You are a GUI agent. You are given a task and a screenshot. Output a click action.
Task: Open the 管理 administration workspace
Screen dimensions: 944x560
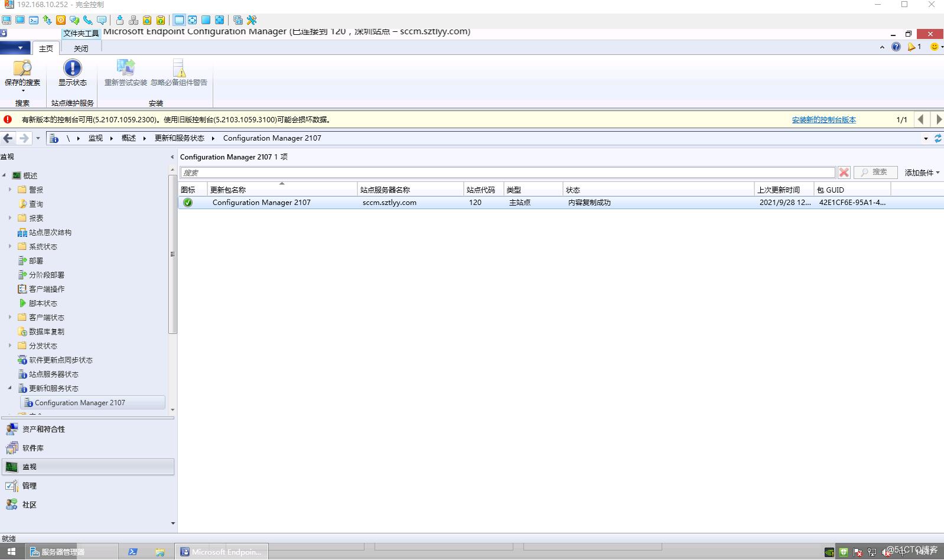(x=89, y=486)
